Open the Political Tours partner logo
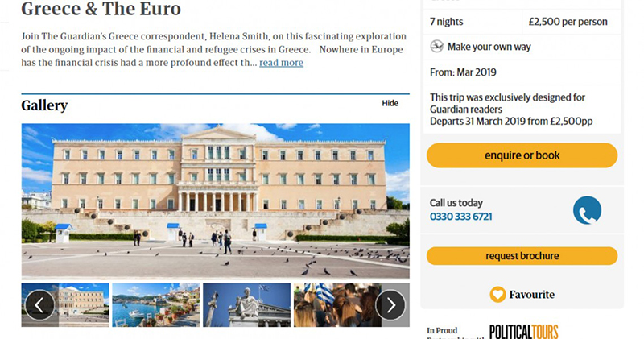 point(524,332)
